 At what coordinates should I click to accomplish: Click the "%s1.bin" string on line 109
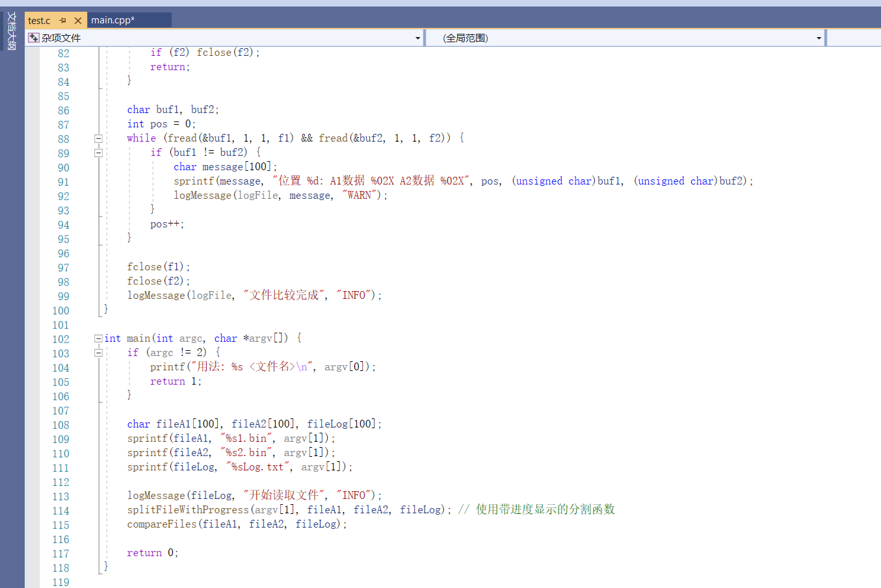pos(246,439)
